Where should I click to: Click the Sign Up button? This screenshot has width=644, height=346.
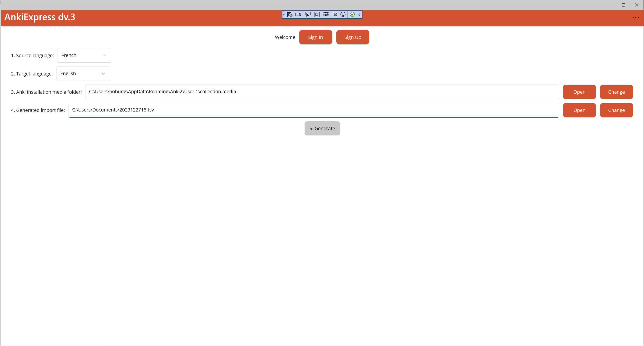[353, 37]
